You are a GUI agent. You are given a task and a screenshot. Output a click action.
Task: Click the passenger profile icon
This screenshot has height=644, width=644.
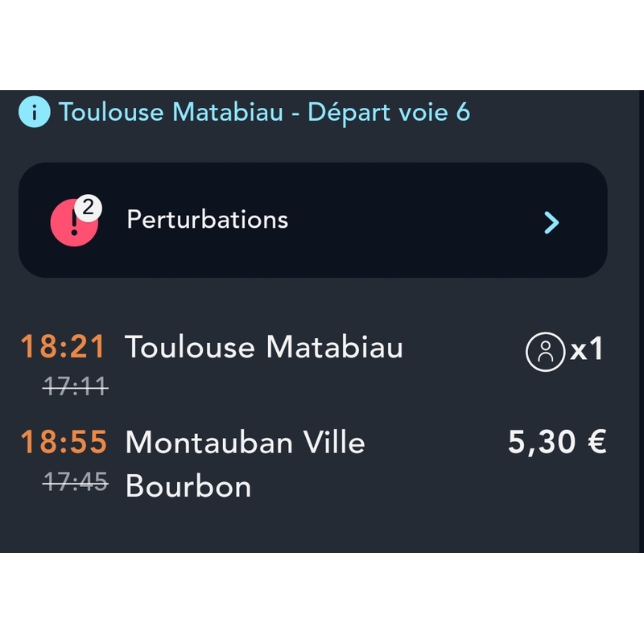pos(545,352)
